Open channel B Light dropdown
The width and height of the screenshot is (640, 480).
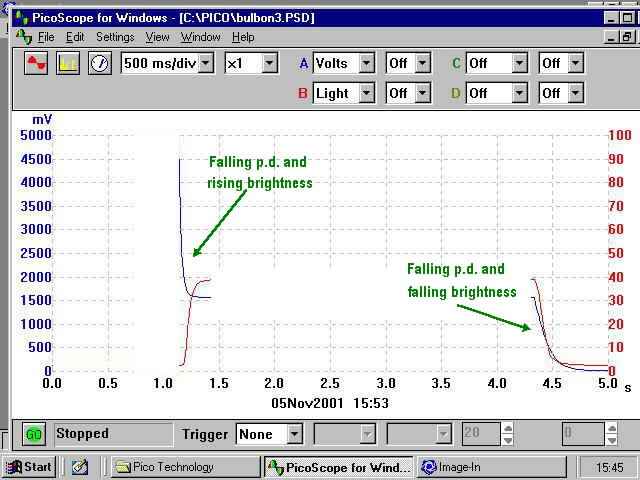(366, 93)
